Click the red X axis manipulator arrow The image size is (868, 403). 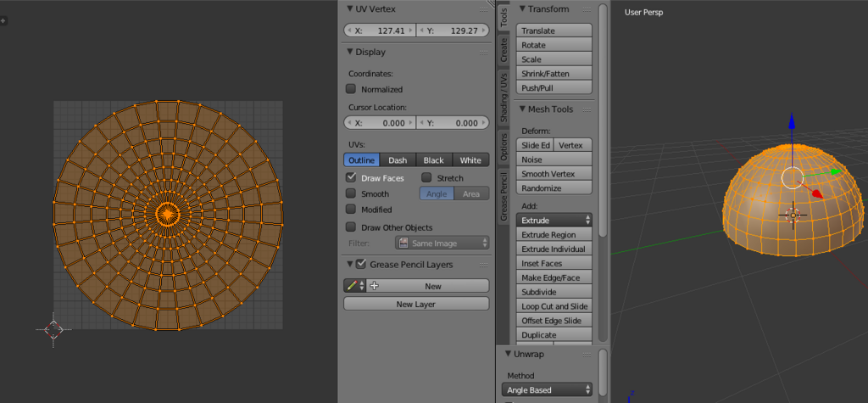818,193
